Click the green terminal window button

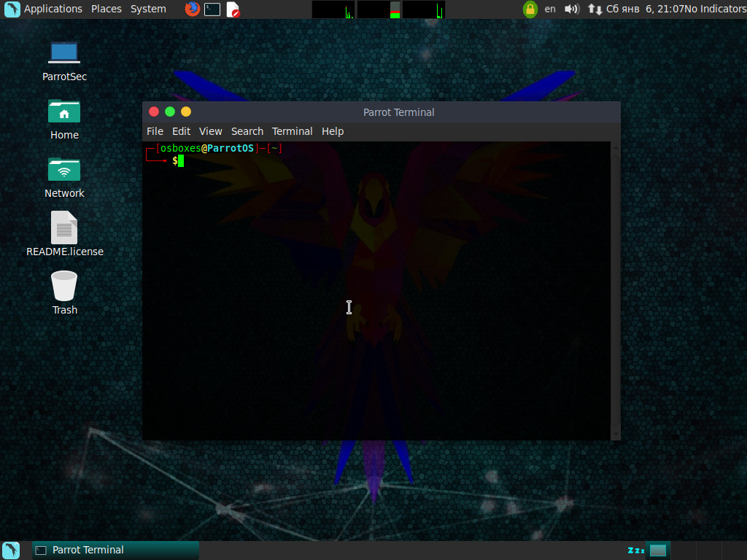170,112
